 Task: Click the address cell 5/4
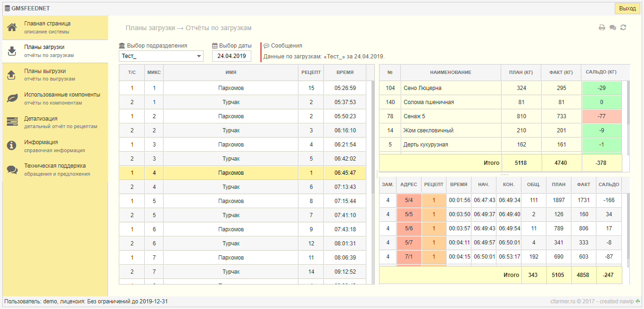pyautogui.click(x=409, y=200)
